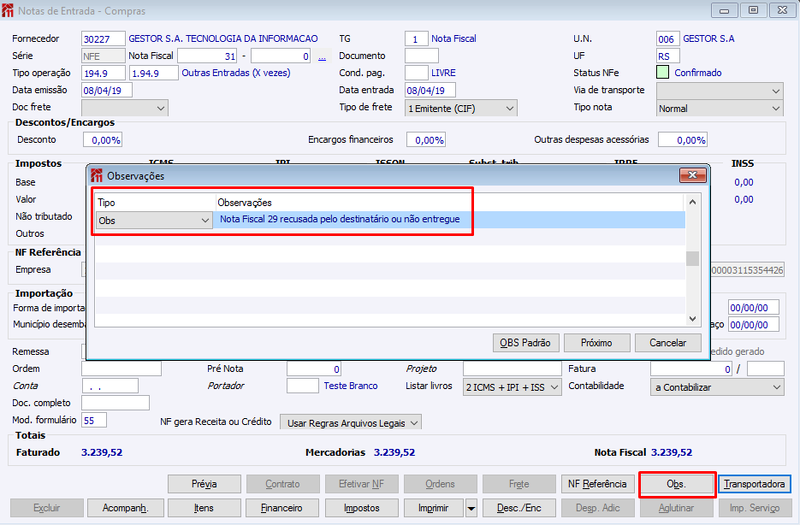Screen dimensions: 800x525
Task: Click the Portador field
Action: [303, 386]
